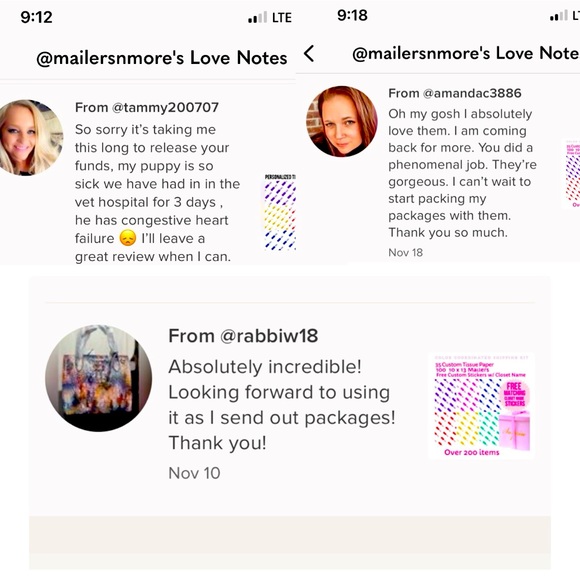
Task: Open amandac3886's purchased item thumbnail
Action: tap(571, 174)
